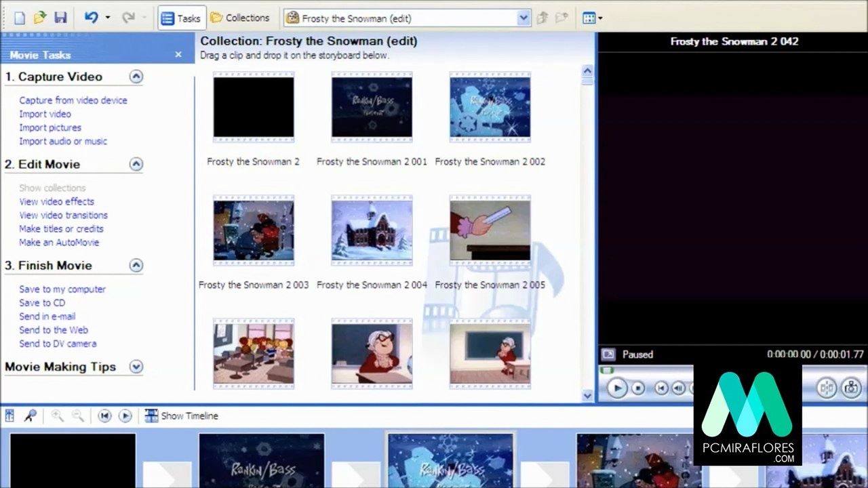This screenshot has width=868, height=488.
Task: Expand the Movie Making Tips section
Action: point(136,367)
